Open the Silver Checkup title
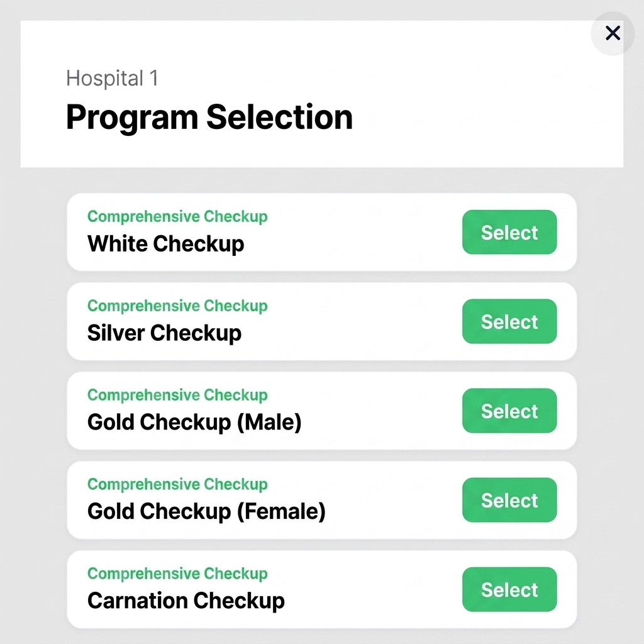 pos(164,333)
